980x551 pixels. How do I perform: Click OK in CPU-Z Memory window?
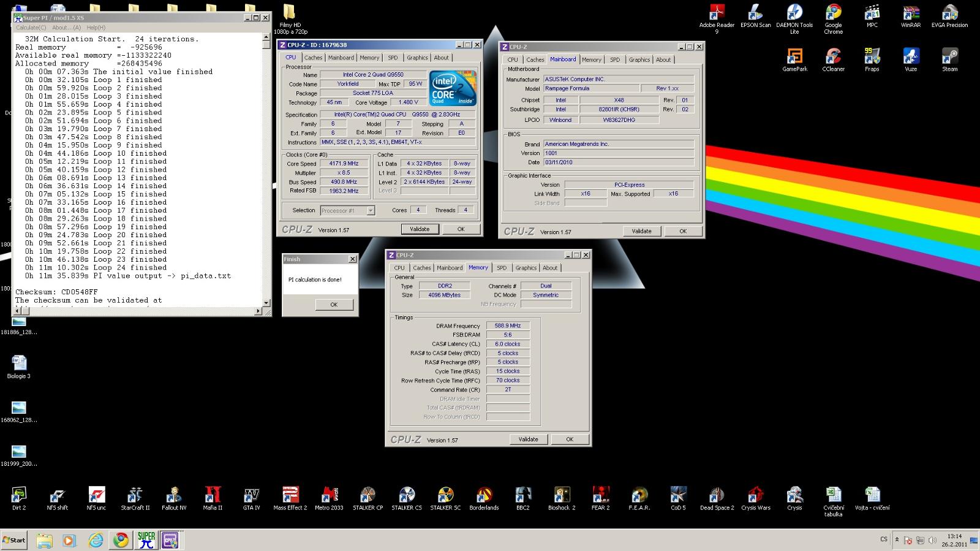click(x=569, y=439)
